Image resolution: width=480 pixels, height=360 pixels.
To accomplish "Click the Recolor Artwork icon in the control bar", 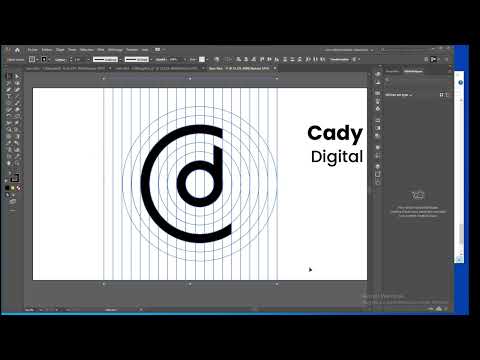I will click(x=217, y=59).
